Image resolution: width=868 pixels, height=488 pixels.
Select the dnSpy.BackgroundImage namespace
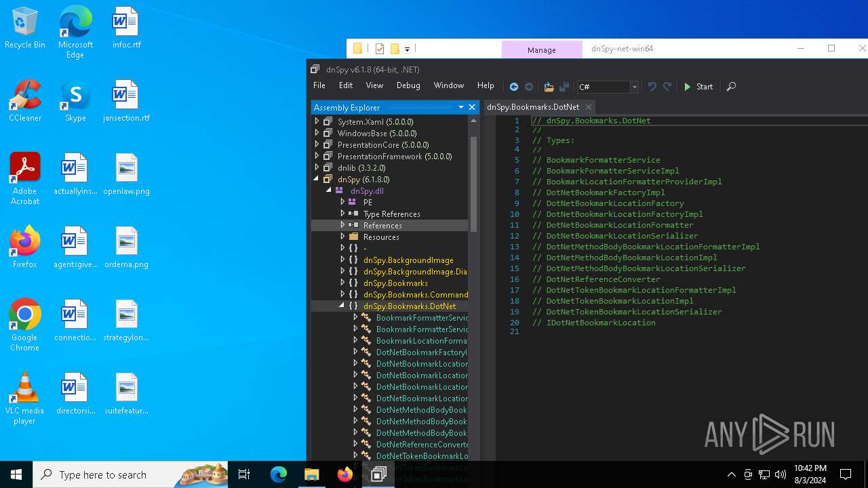click(x=408, y=260)
